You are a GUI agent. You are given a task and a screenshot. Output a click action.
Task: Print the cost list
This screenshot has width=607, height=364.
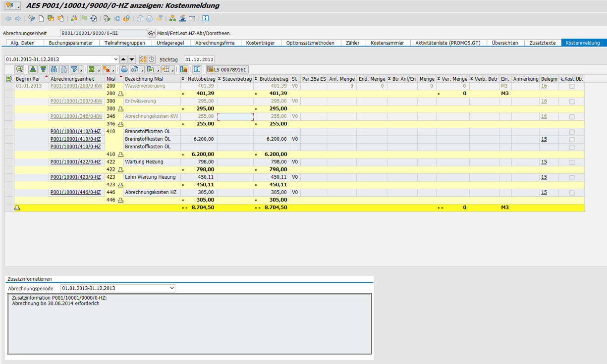(x=124, y=69)
